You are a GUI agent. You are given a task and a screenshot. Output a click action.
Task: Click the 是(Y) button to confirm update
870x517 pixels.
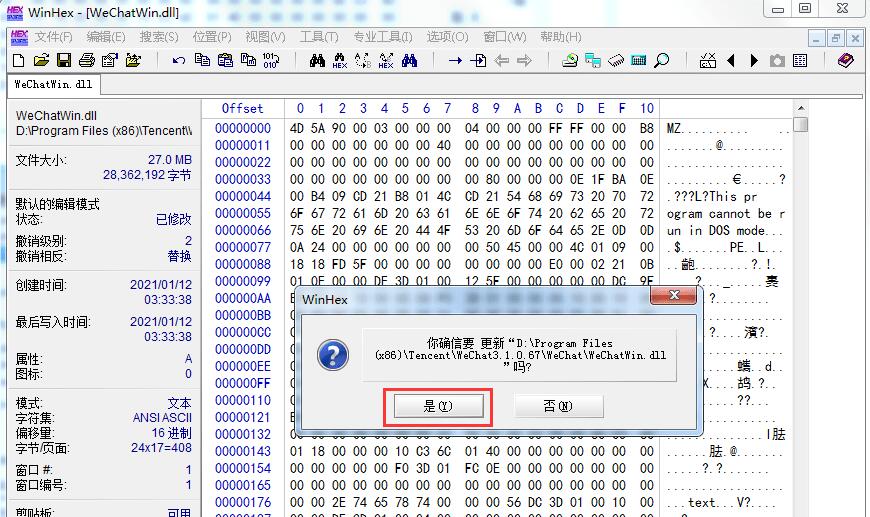point(438,406)
